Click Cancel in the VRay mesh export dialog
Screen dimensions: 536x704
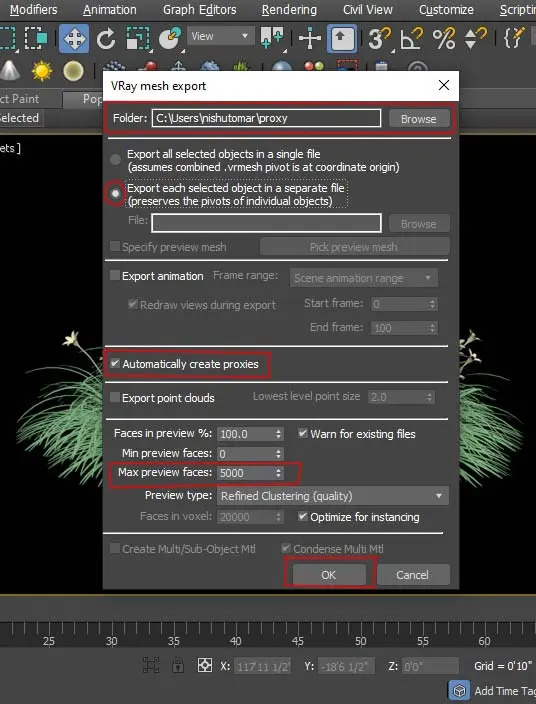click(413, 575)
